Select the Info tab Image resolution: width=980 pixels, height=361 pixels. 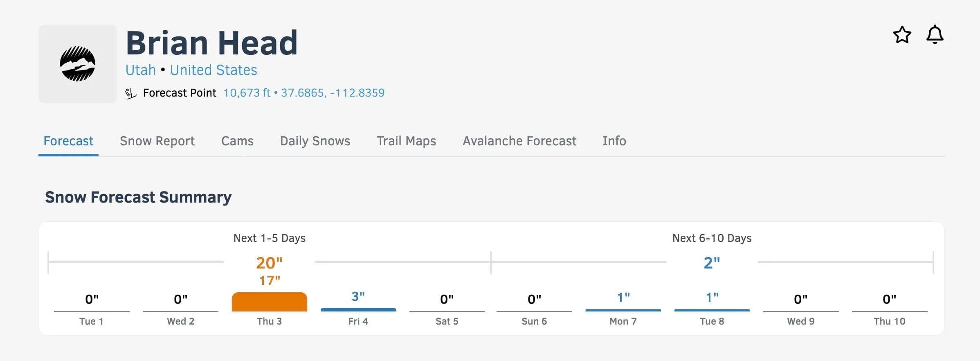coord(614,141)
